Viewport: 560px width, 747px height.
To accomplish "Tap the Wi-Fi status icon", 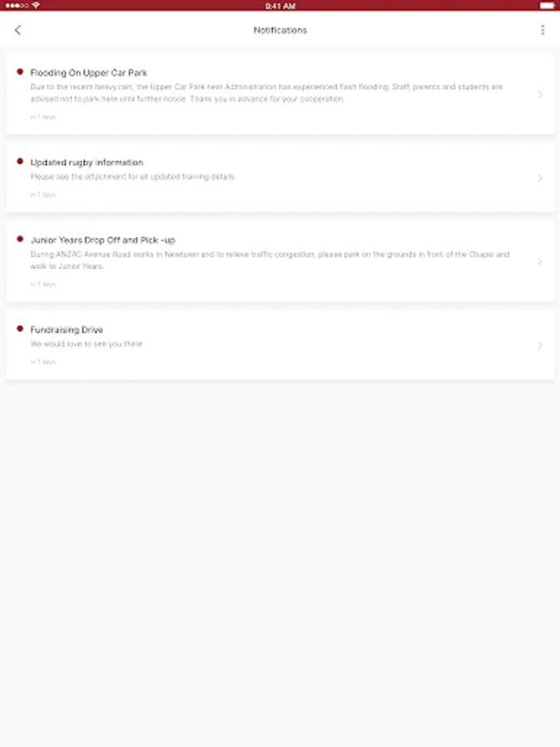I will point(37,5).
